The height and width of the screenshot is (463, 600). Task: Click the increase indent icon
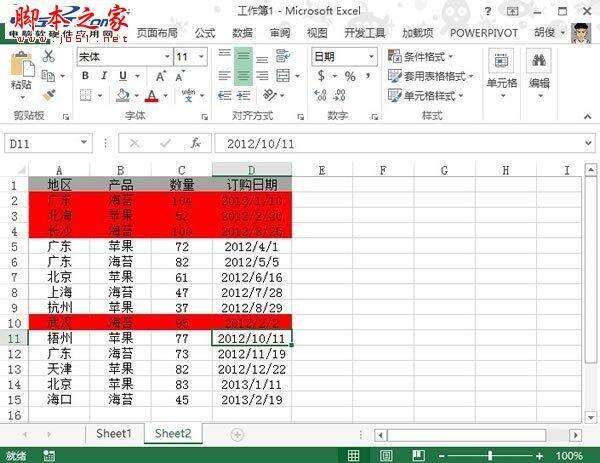pos(243,95)
